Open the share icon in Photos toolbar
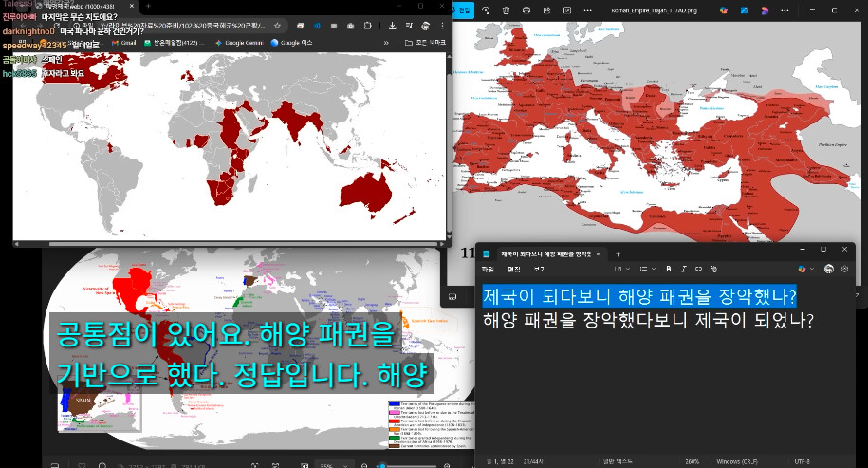 pos(547,10)
